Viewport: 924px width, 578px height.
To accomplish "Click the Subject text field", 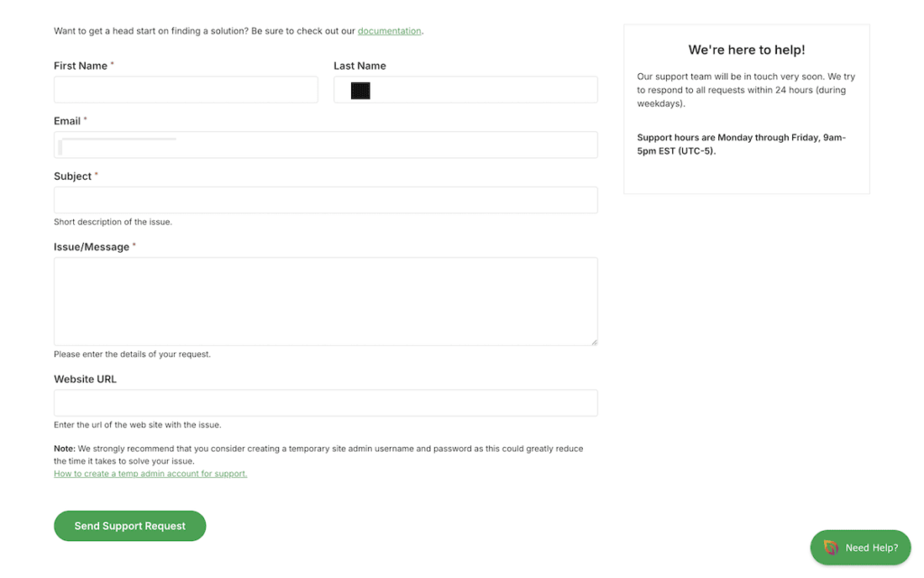I will click(x=326, y=200).
